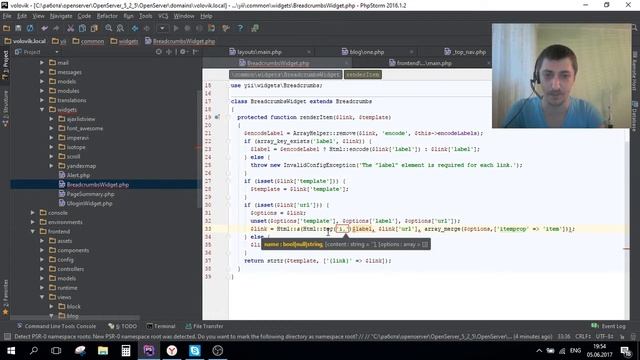Expand the ajaxlistview folder
This screenshot has height=360, width=640.
[x=51, y=119]
